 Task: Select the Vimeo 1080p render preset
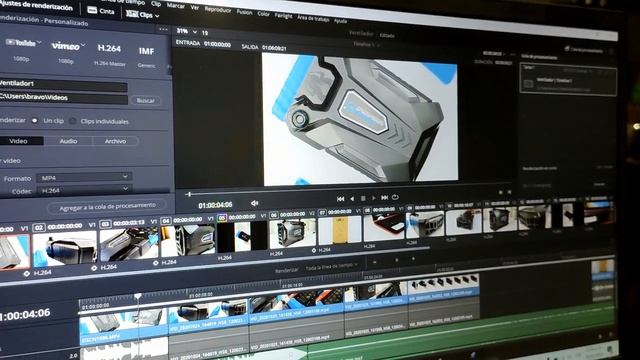66,52
